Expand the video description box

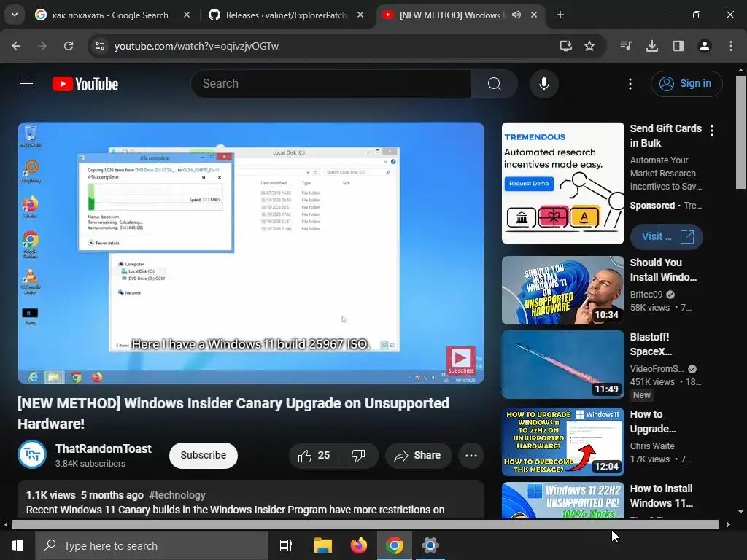pyautogui.click(x=251, y=500)
